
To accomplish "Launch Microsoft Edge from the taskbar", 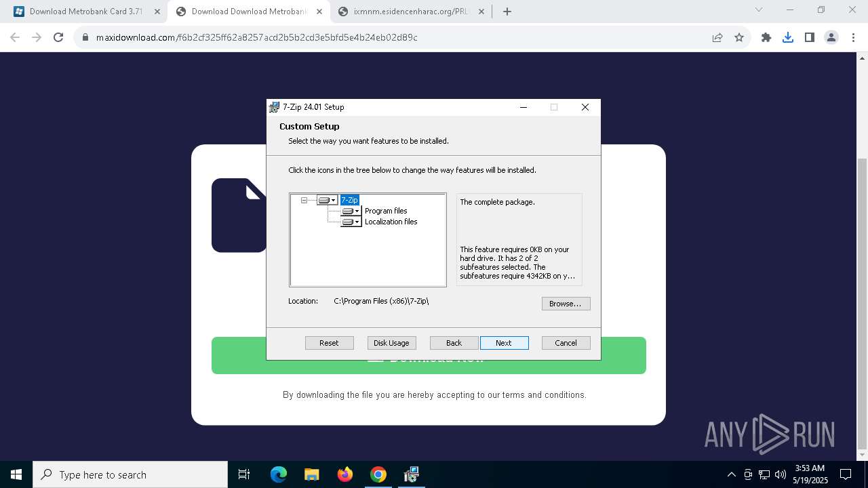I will 279,474.
